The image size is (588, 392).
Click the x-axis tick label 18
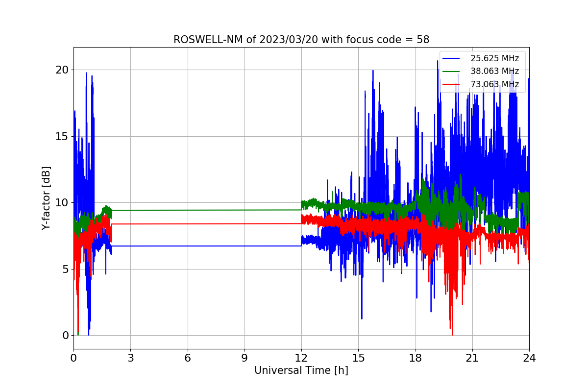pos(416,358)
